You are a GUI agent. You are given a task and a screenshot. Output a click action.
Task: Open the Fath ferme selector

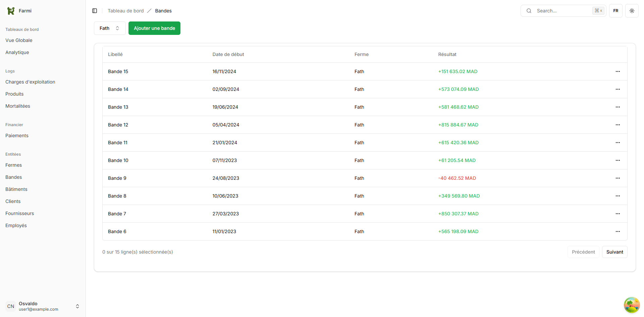109,28
